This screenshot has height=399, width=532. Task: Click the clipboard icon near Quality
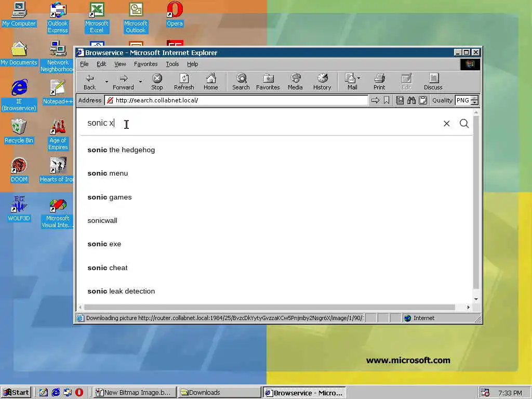click(x=423, y=100)
